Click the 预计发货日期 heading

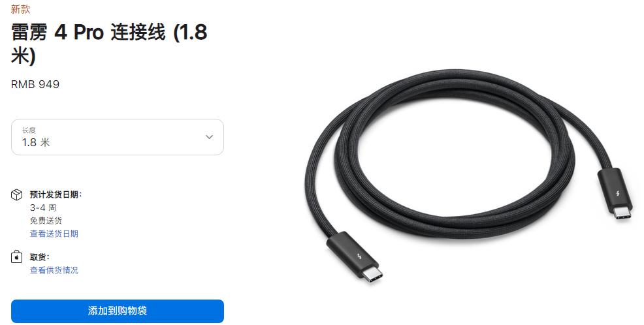pos(56,194)
